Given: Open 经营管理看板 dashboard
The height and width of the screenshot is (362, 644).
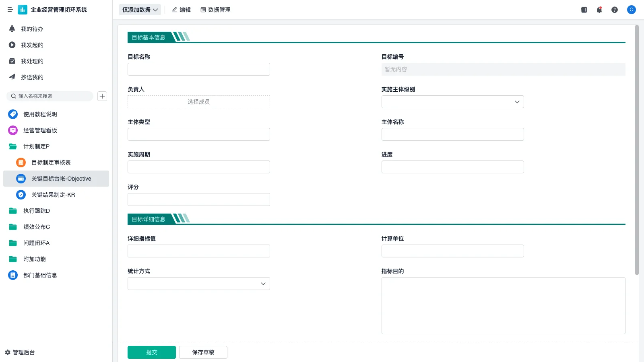Looking at the screenshot, I should [x=40, y=130].
